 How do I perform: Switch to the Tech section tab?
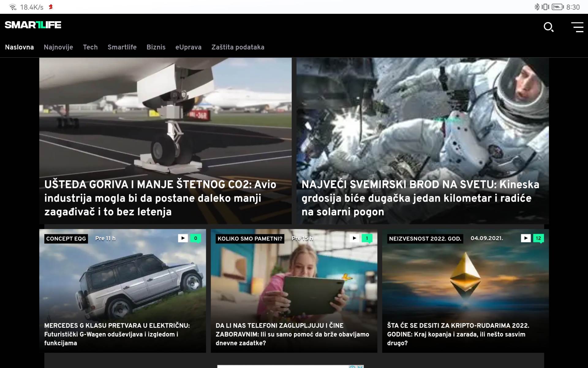90,47
